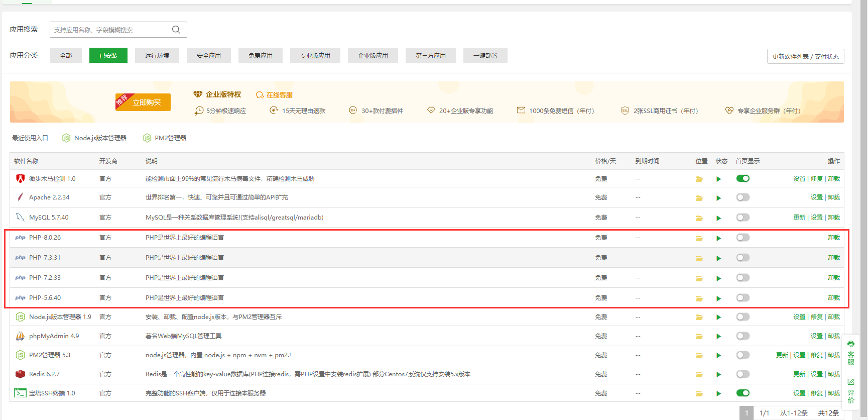868x420 pixels.
Task: Open folder location for PHP-7.3.31
Action: tap(699, 258)
